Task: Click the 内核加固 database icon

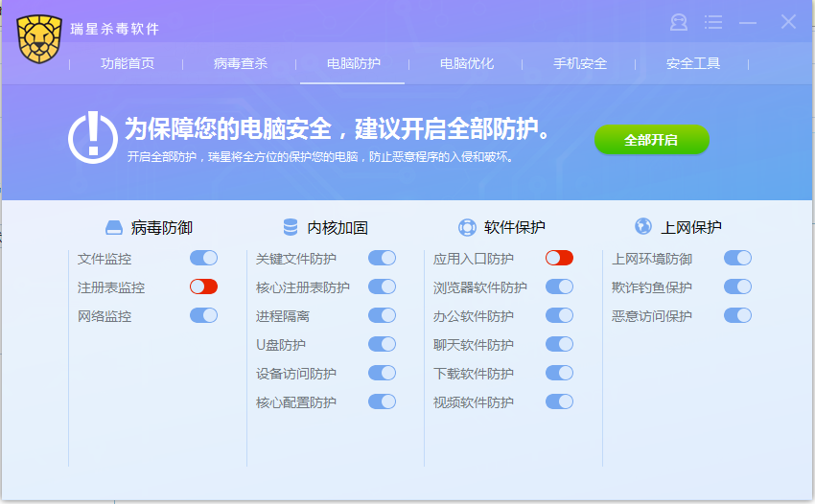Action: tap(290, 227)
